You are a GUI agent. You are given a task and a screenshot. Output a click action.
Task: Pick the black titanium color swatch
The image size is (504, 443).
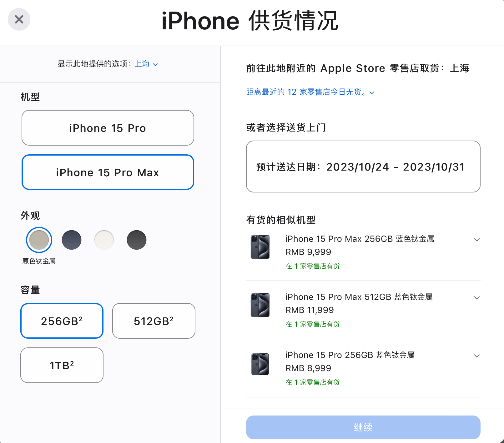137,240
